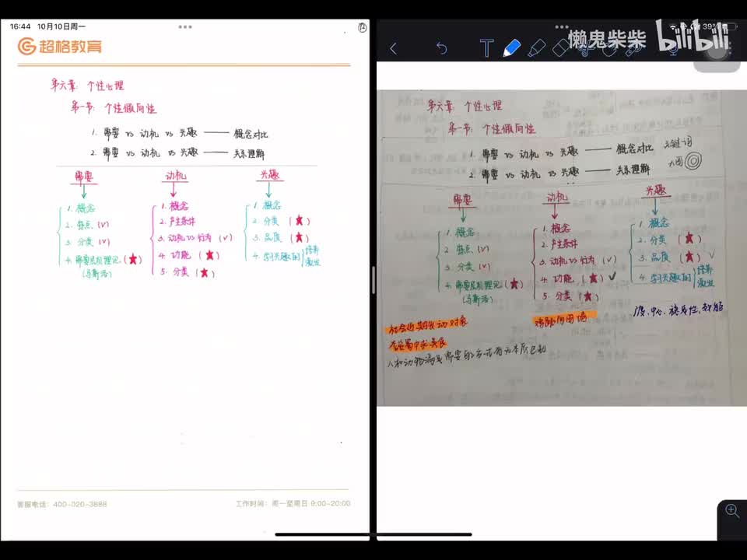
Task: Go back using the notes app back arrow
Action: (394, 48)
